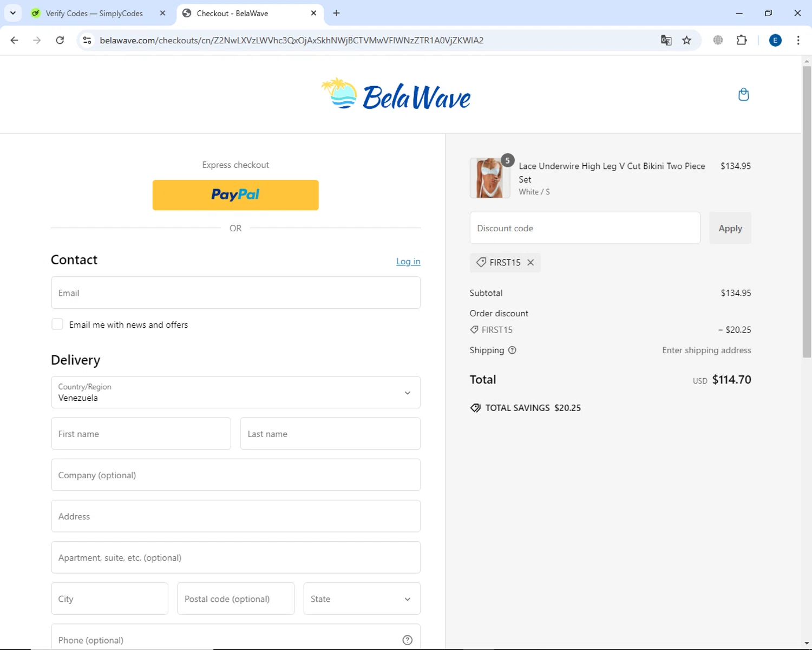
Task: Click into the Address field
Action: pos(235,516)
